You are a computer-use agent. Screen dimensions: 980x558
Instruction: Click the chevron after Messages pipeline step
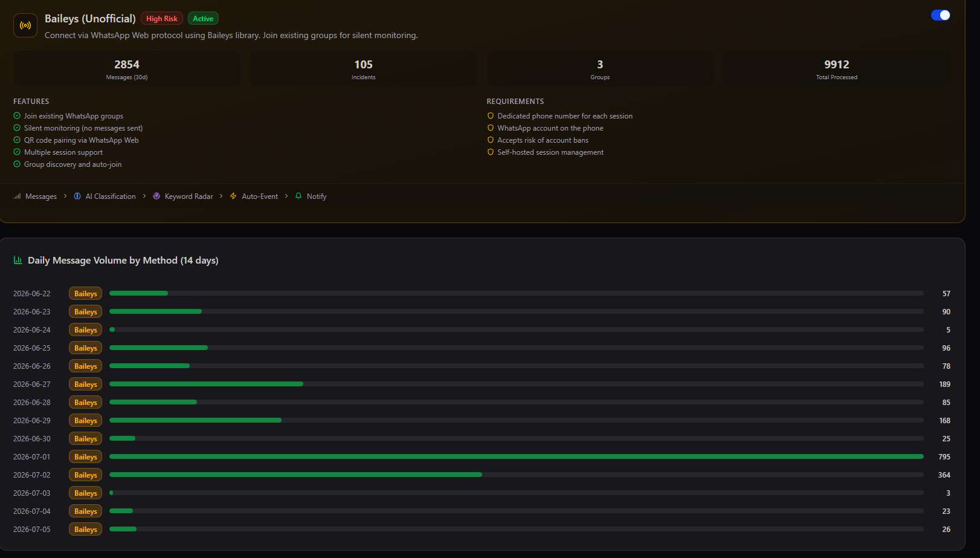65,196
